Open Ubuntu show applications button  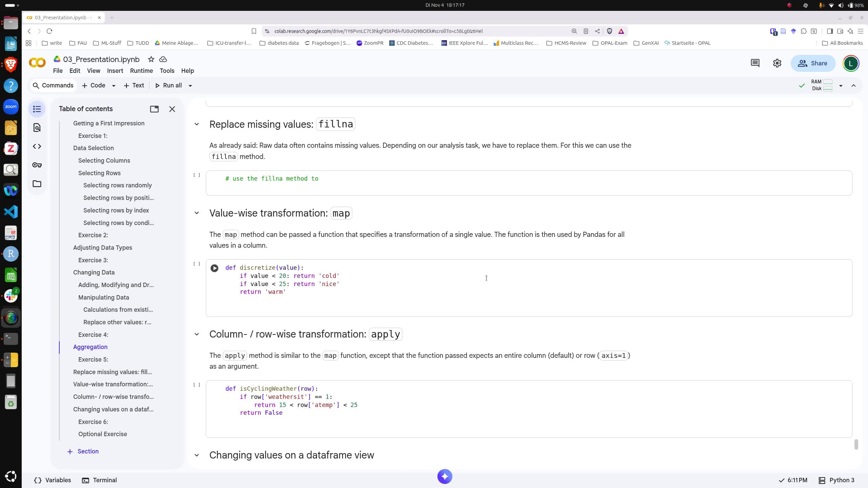pyautogui.click(x=11, y=476)
